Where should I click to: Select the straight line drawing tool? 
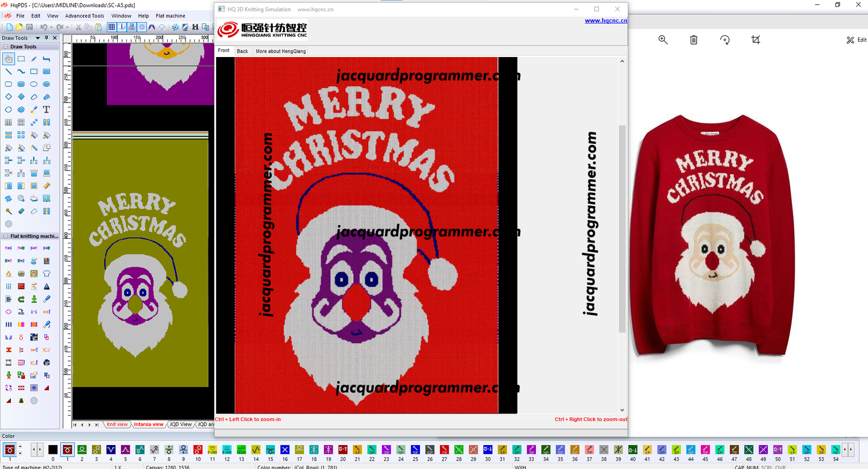(9, 72)
